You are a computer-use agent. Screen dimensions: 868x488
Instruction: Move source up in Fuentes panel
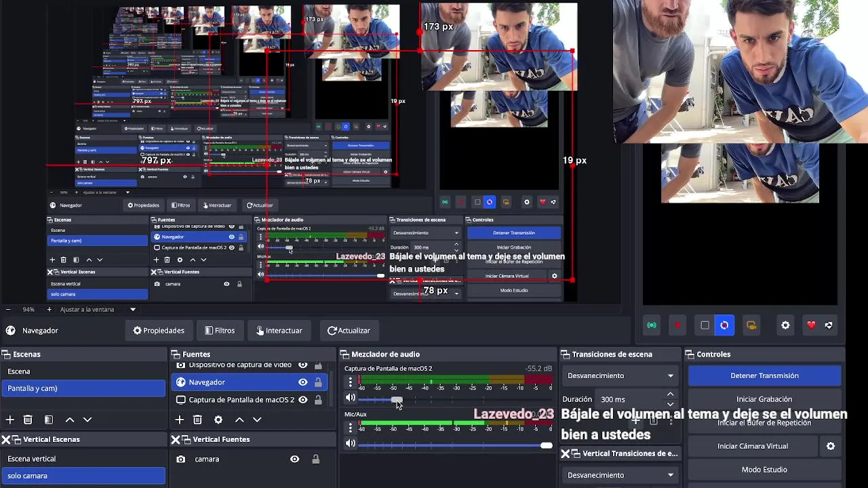tap(239, 420)
